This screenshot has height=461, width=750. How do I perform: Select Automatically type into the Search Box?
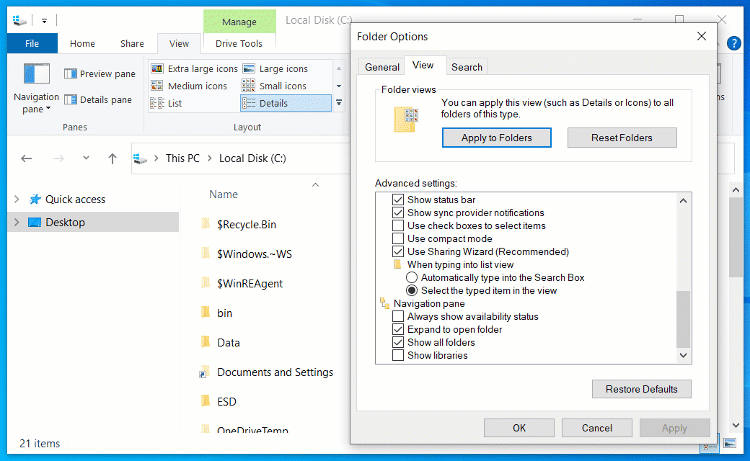click(412, 278)
